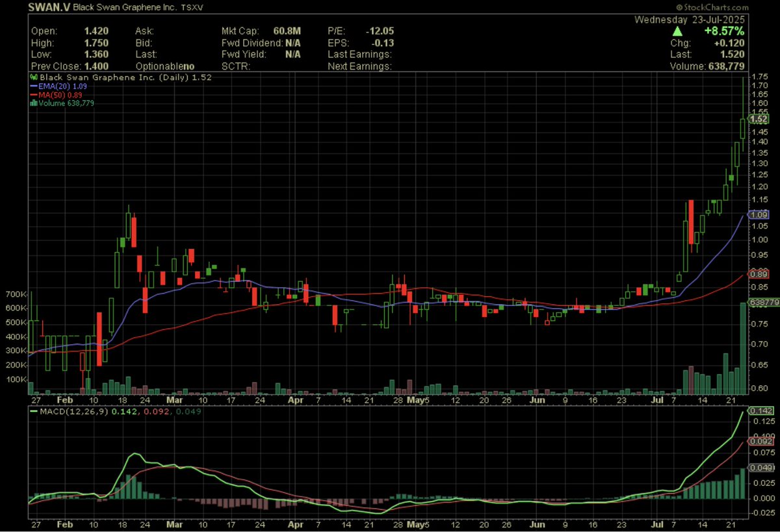
Task: Click the red 0.092 signal tag on the right axis
Action: [760, 442]
